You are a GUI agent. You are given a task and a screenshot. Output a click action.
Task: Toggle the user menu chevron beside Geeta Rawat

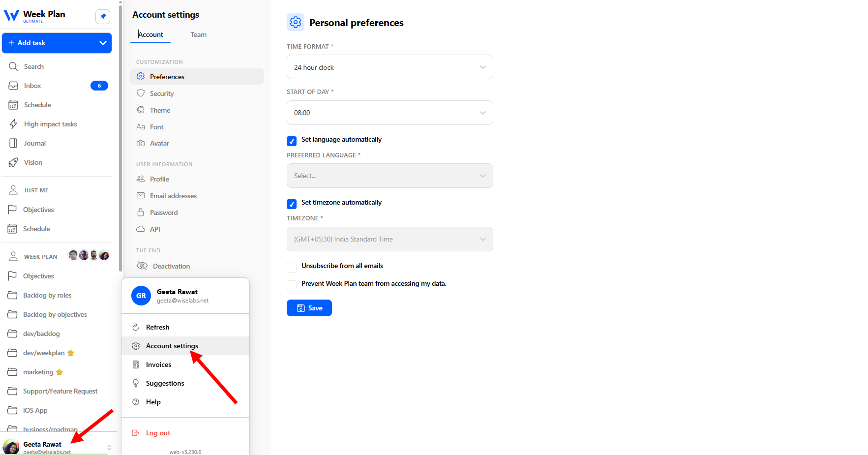(109, 447)
